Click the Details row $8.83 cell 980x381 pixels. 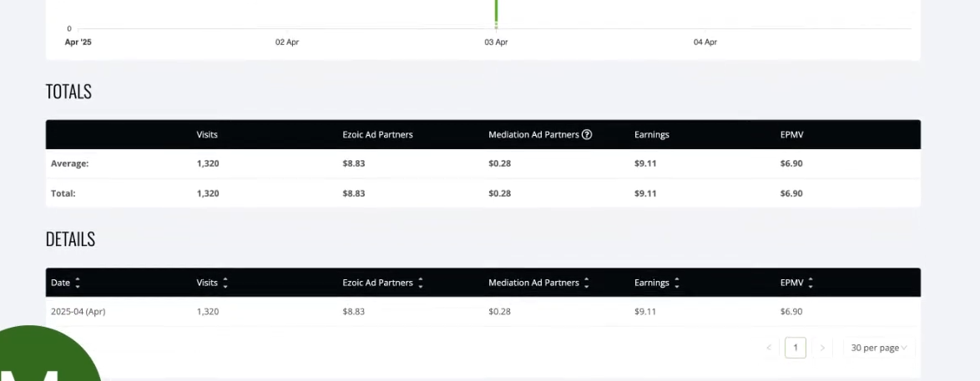pyautogui.click(x=353, y=312)
